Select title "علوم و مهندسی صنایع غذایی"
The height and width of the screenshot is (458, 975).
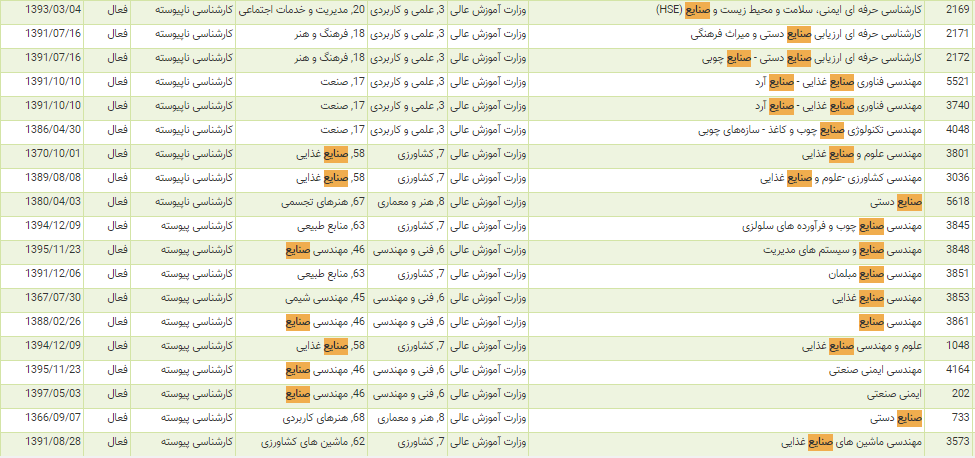tap(862, 346)
